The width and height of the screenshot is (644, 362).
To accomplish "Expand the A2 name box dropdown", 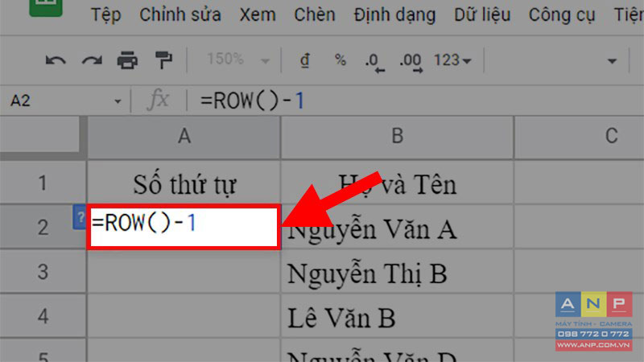I will pyautogui.click(x=118, y=101).
